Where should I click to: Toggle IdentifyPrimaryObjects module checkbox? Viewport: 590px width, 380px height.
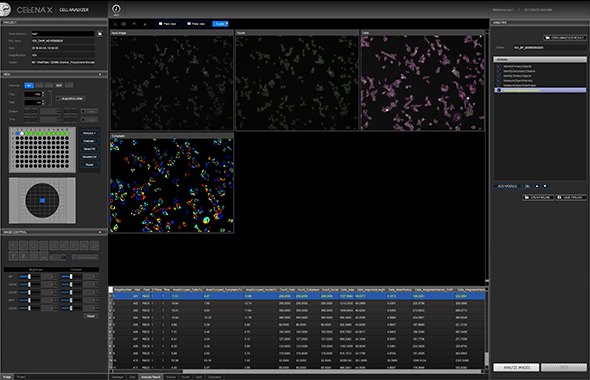499,66
